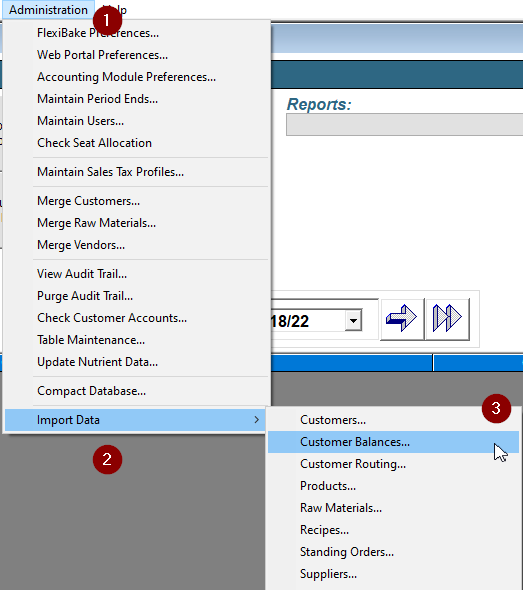The height and width of the screenshot is (590, 523).
Task: Open Maintain Sales Tax Profiles
Action: [x=137, y=172]
